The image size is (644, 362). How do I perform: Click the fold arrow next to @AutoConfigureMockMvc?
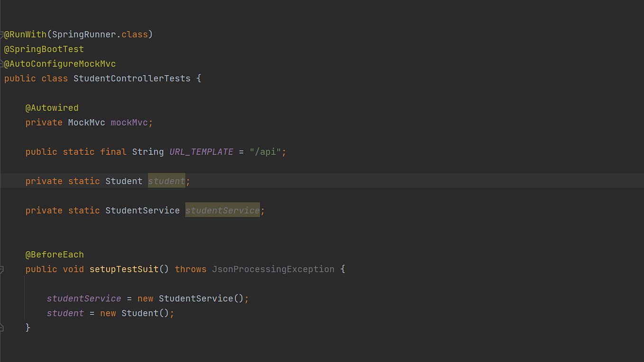click(x=2, y=63)
